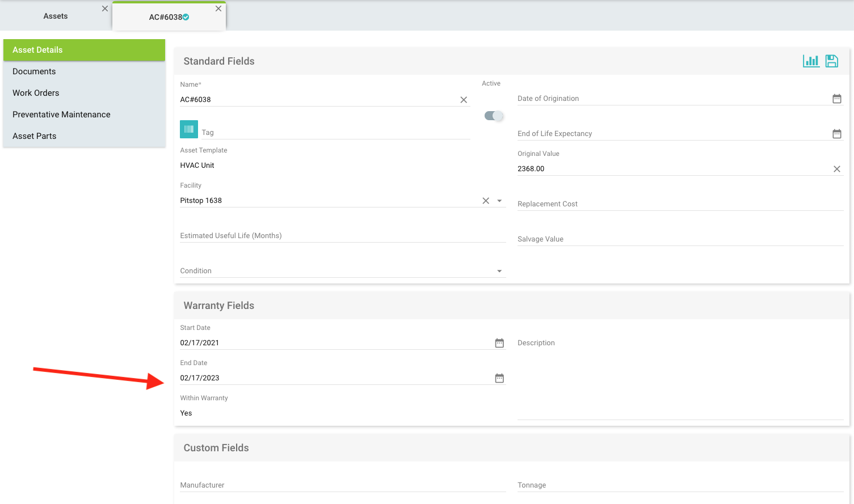This screenshot has height=504, width=854.
Task: Open the warranty Start Date calendar picker
Action: [x=499, y=343]
